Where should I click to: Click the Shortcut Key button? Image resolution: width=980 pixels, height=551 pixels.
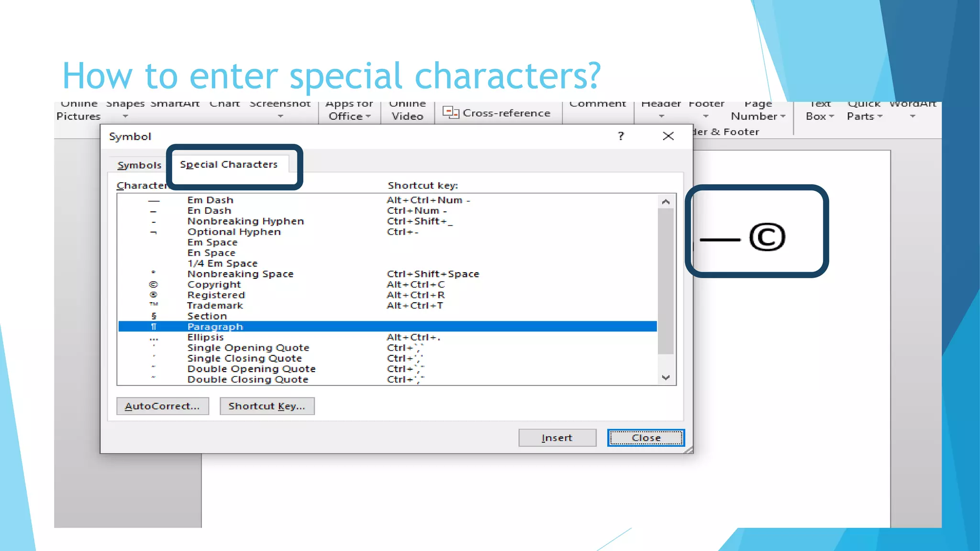pyautogui.click(x=267, y=406)
